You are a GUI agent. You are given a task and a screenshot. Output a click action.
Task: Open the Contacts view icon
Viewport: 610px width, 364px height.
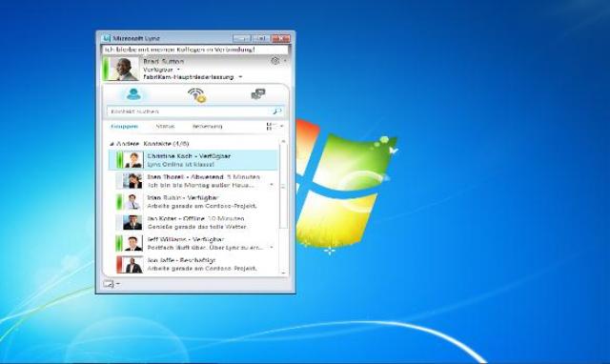coord(133,94)
